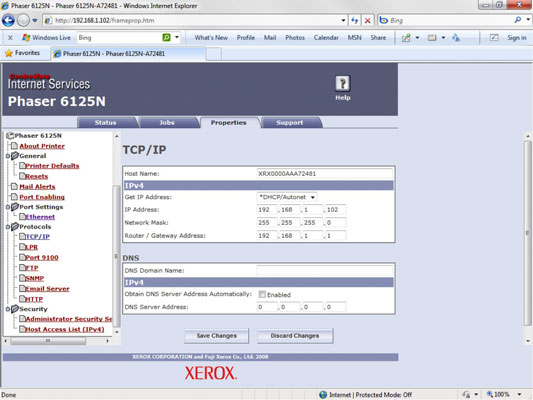Open the Mail Alerts link
This screenshot has height=400, width=533.
point(37,187)
